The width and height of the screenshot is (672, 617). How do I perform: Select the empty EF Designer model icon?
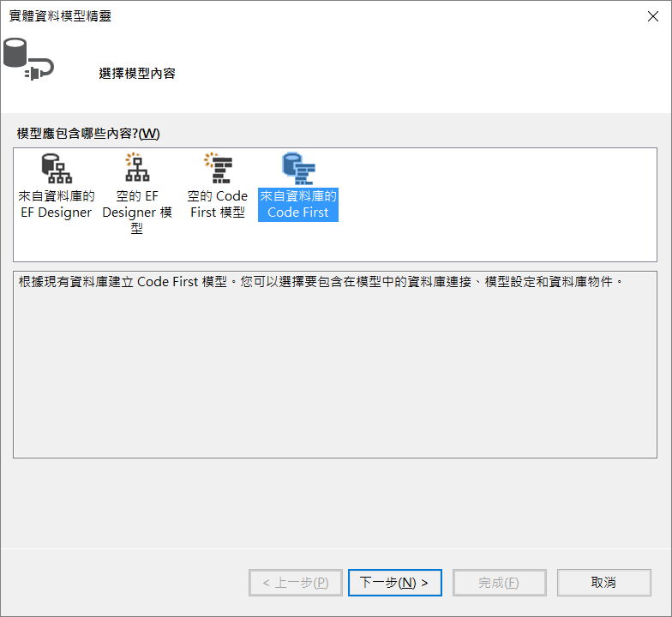[x=137, y=168]
